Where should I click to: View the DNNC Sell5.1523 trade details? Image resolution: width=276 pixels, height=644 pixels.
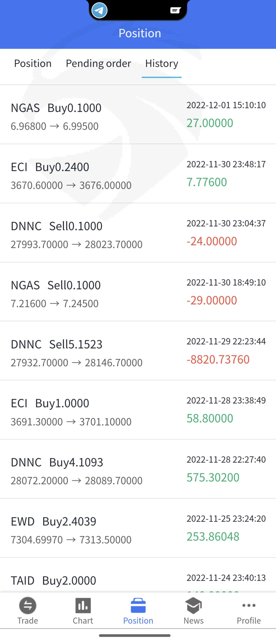[138, 351]
